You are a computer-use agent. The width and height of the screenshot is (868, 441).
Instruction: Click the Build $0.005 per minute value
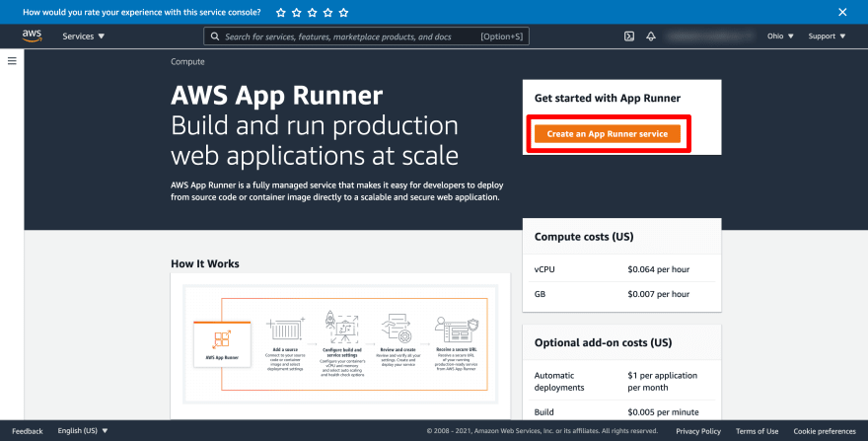click(663, 411)
